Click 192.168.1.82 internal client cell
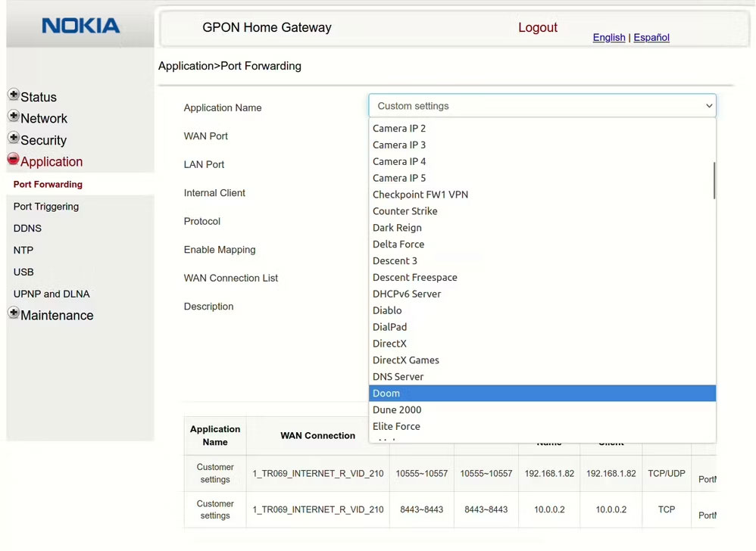The image size is (756, 551). coord(611,474)
